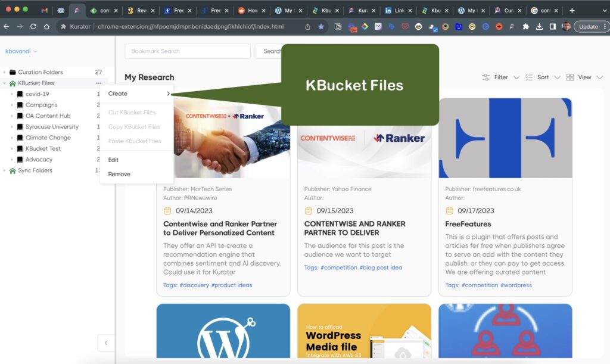610x364 pixels.
Task: Click the covid-19 book icon
Action: pos(20,94)
